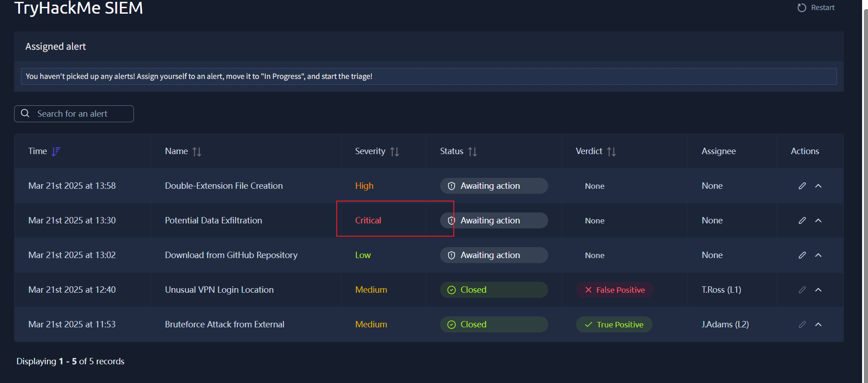The image size is (868, 383).
Task: Click pencil icon for Potential Data Exfiltration
Action: click(802, 221)
